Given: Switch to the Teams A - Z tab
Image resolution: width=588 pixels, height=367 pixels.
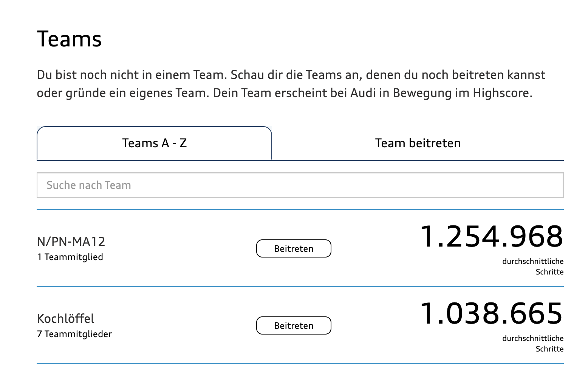Looking at the screenshot, I should 154,143.
